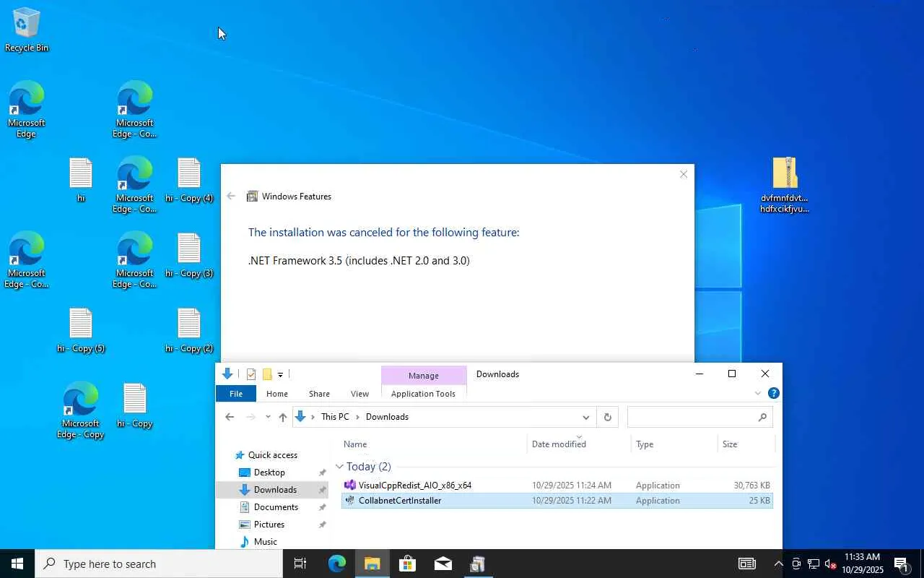Go up one folder level
The image size is (924, 578).
click(x=283, y=417)
